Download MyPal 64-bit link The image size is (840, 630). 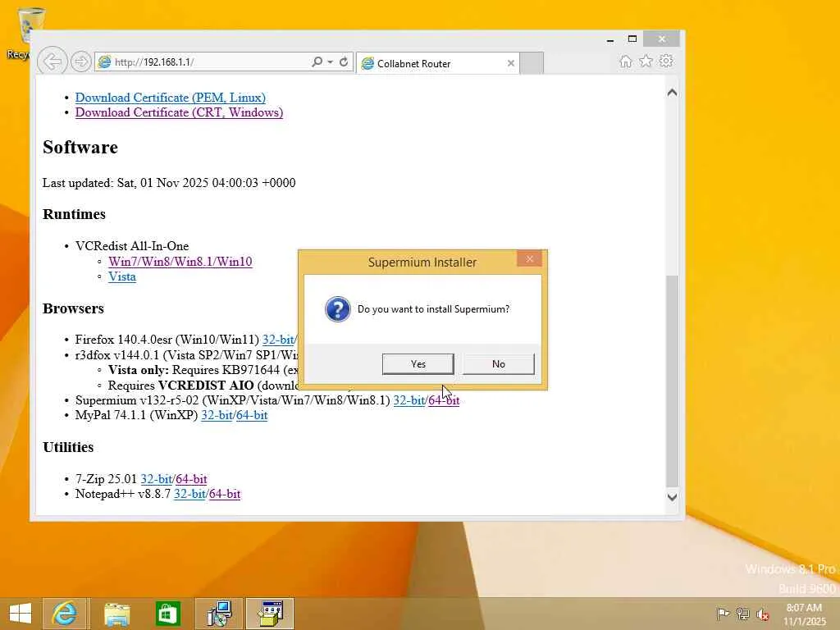[x=252, y=415]
